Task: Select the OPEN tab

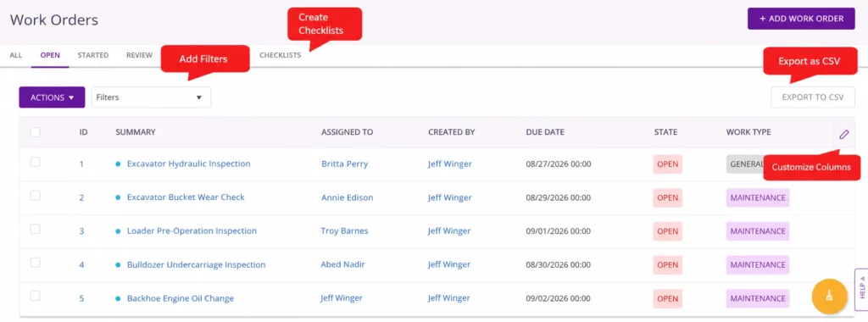Action: [50, 55]
